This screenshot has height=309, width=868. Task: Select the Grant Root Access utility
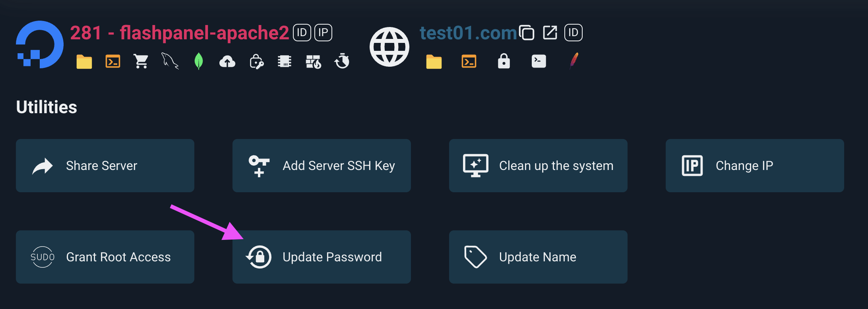tap(105, 257)
